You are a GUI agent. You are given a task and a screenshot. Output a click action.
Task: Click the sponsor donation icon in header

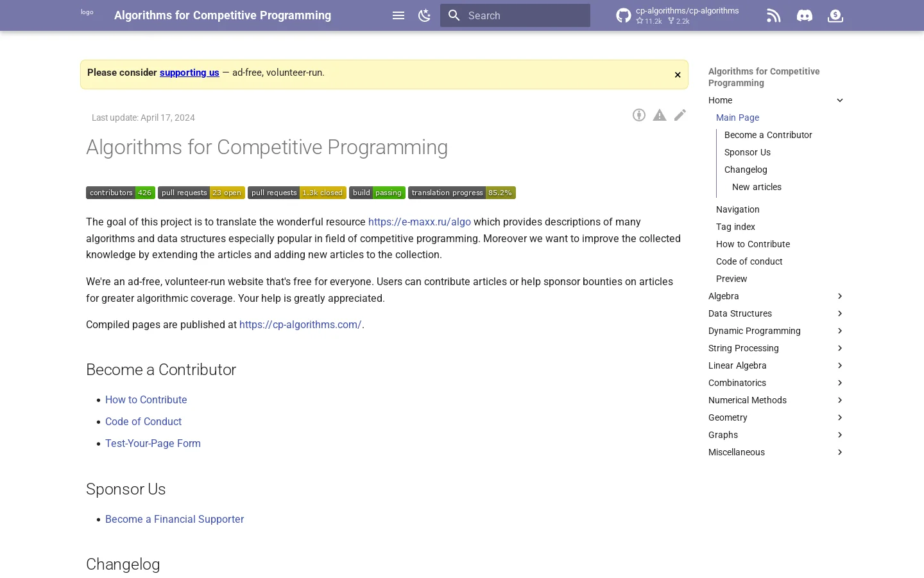pyautogui.click(x=835, y=15)
